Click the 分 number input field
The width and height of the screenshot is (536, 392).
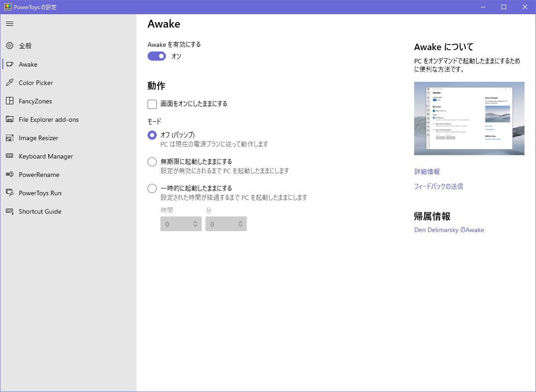226,224
